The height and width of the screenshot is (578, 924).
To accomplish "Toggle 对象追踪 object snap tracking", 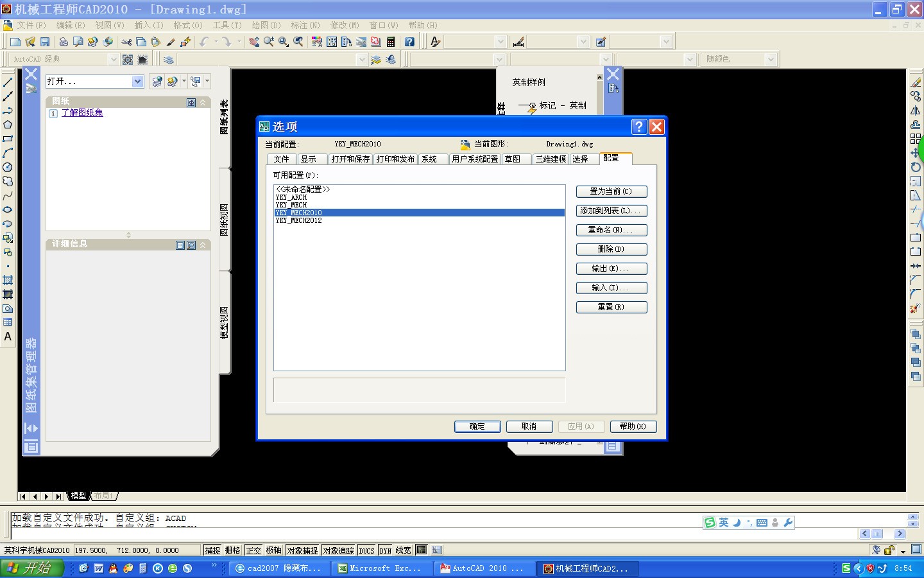I will point(338,550).
